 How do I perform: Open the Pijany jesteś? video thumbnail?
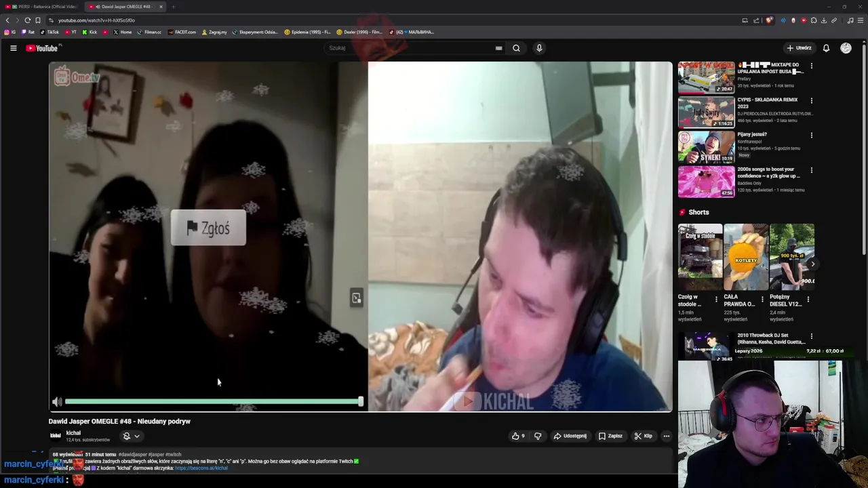707,147
